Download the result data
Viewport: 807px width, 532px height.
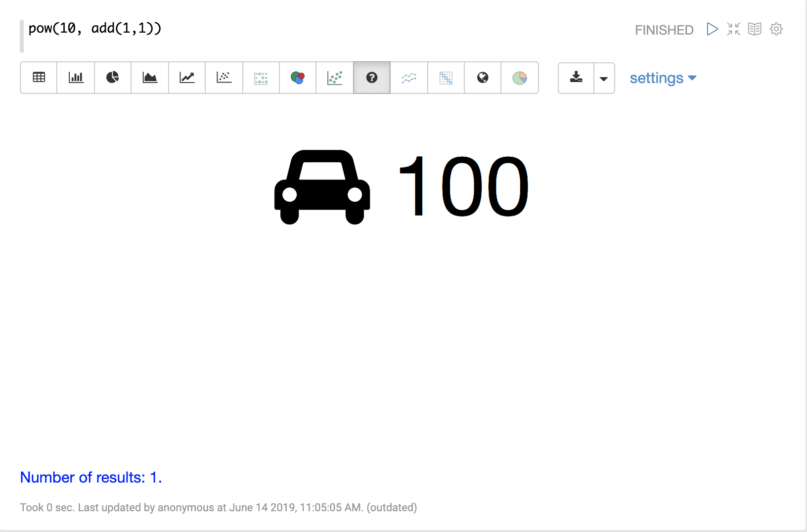tap(576, 78)
